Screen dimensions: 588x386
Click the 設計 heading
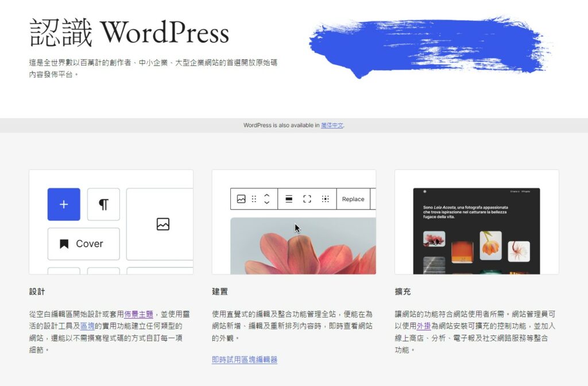click(37, 291)
